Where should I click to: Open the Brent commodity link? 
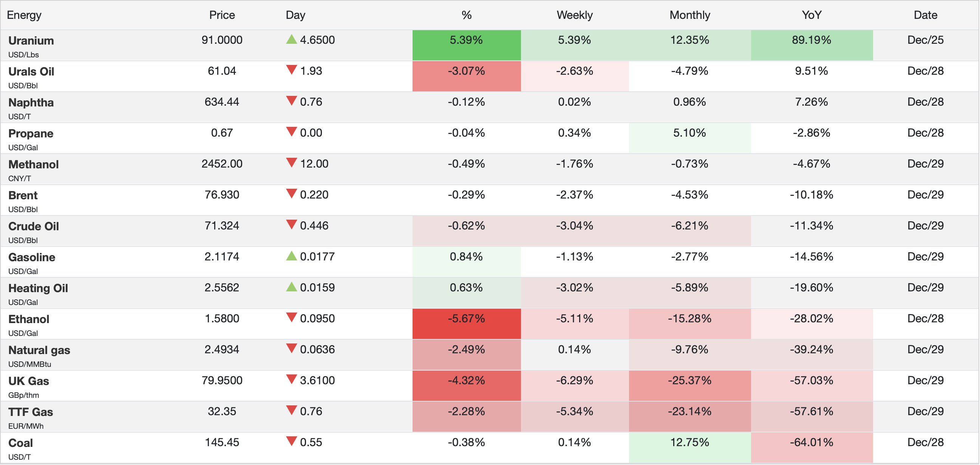click(x=23, y=196)
